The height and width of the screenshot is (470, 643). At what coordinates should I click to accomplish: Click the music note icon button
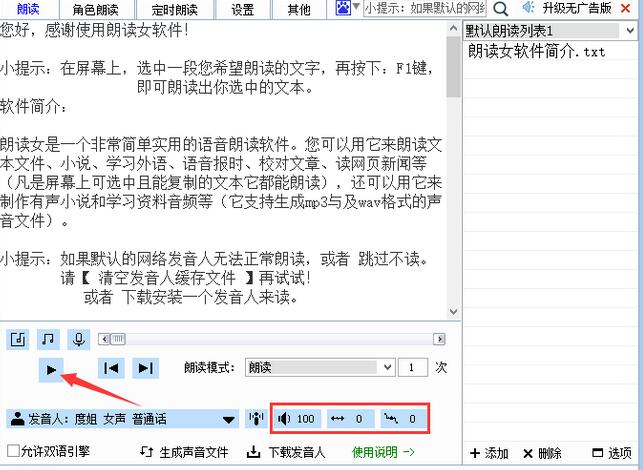[48, 339]
